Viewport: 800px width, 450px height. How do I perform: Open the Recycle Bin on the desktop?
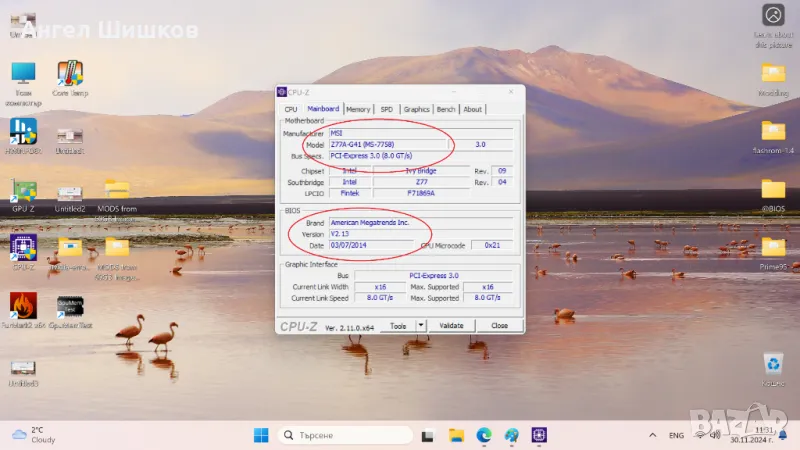pyautogui.click(x=773, y=364)
